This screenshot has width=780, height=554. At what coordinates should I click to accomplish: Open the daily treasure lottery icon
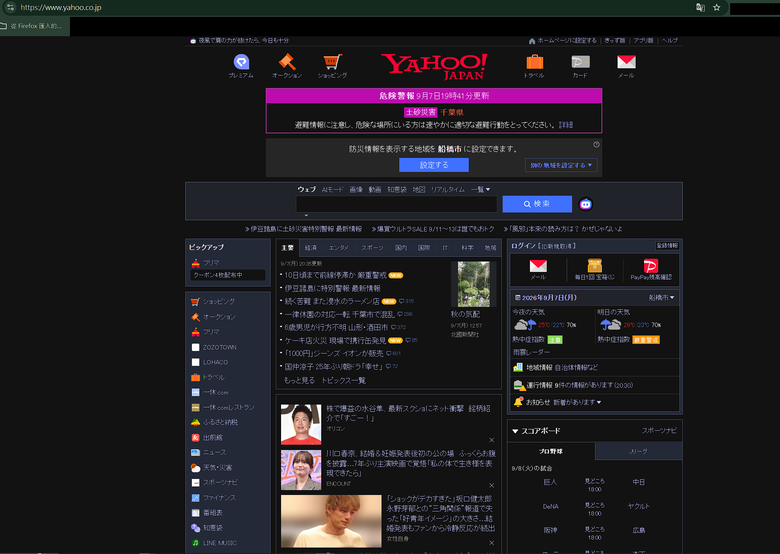(594, 266)
